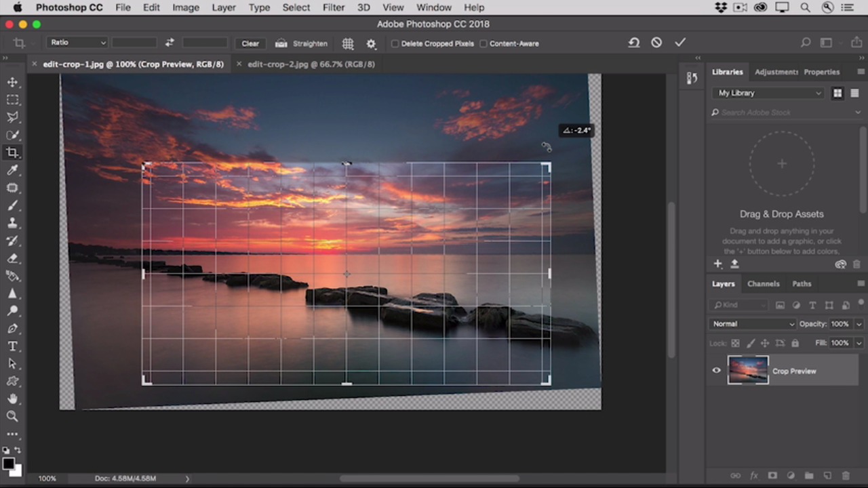The height and width of the screenshot is (488, 868).
Task: Commit the crop with the checkmark
Action: 680,43
